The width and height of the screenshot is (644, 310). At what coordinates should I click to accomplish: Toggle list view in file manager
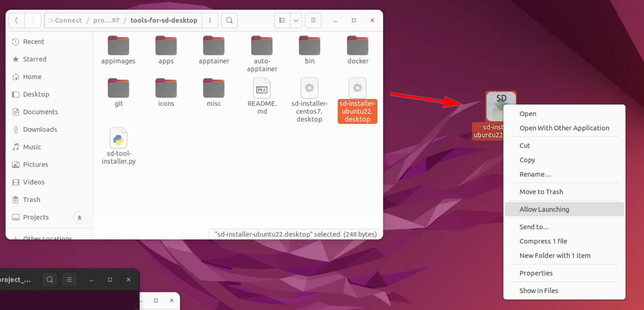click(x=282, y=20)
